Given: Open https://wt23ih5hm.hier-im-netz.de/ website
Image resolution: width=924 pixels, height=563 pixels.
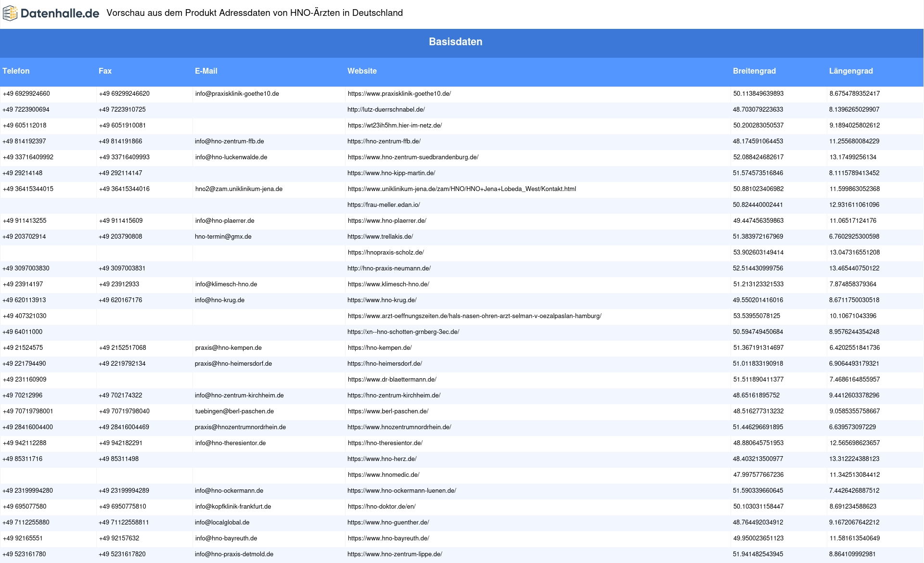Looking at the screenshot, I should [x=395, y=126].
